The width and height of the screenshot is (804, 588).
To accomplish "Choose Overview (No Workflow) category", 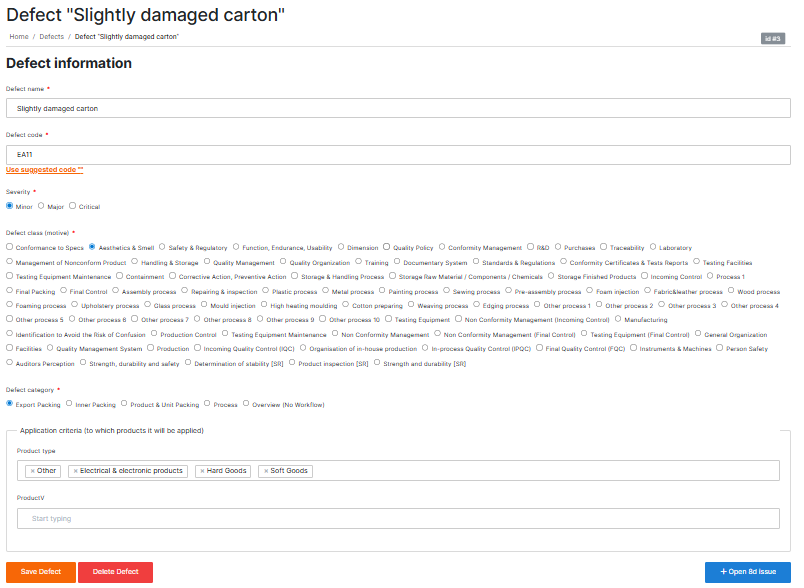I will click(247, 405).
